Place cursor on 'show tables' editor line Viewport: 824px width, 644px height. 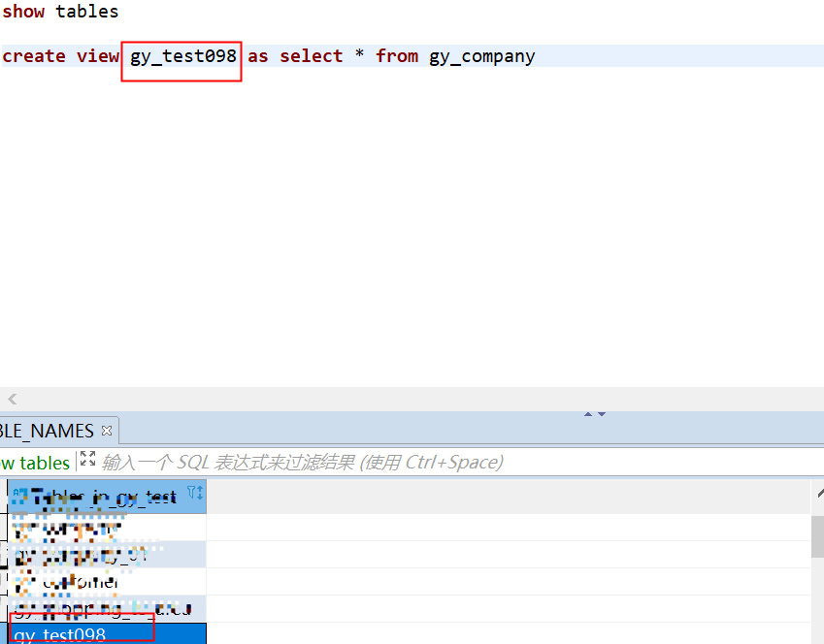click(x=60, y=12)
